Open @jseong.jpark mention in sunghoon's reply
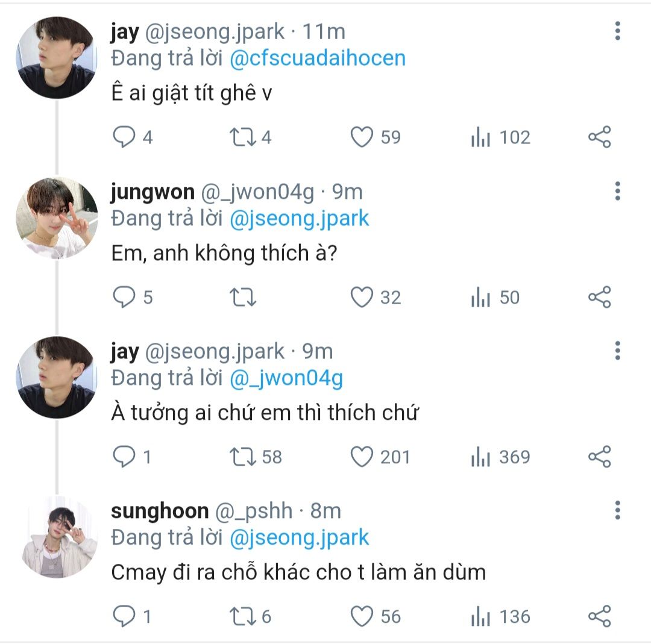Image resolution: width=651 pixels, height=644 pixels. [300, 538]
